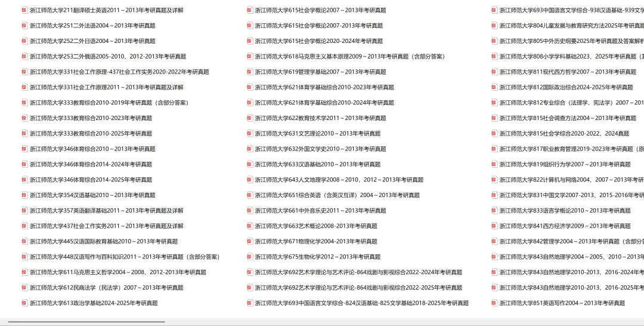Click PDF icon of 357英语翻译基础 file
The height and width of the screenshot is (326, 644).
24,211
